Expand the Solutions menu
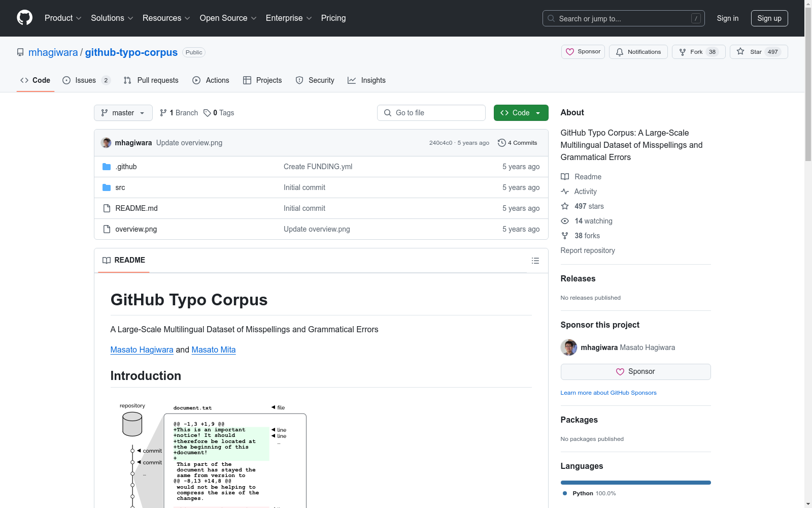812x508 pixels. tap(112, 18)
